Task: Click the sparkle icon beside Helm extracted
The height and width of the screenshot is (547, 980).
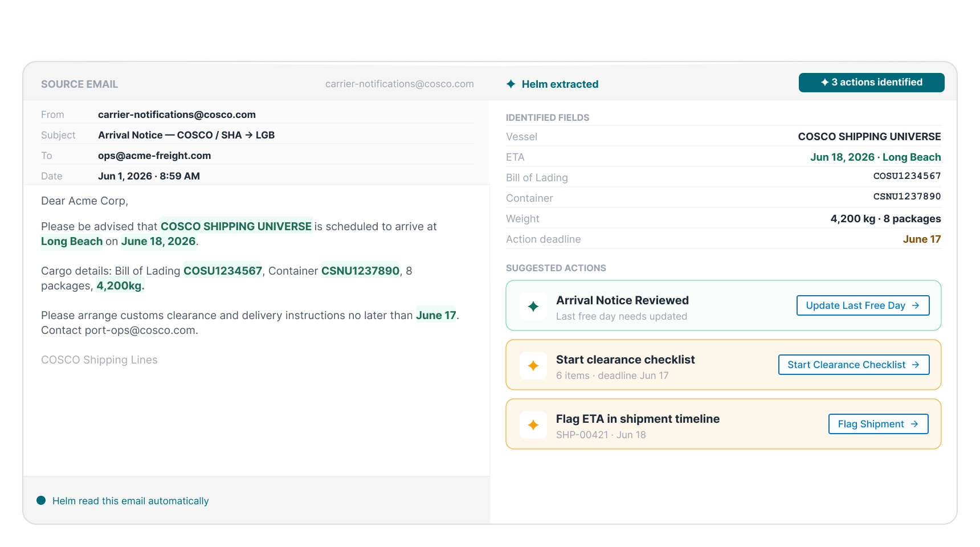Action: [511, 84]
